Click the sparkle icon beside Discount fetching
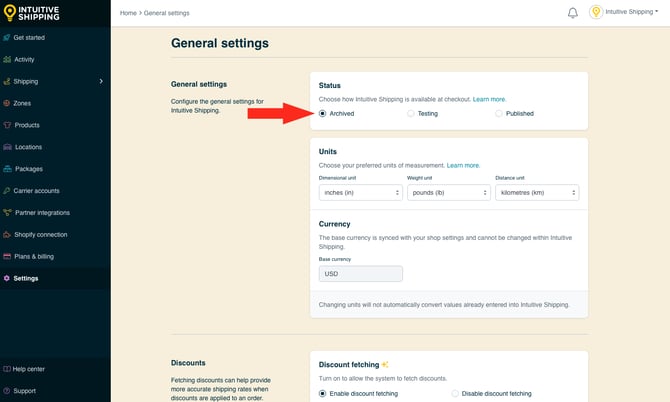Viewport: 670px width, 402px height. [x=385, y=364]
